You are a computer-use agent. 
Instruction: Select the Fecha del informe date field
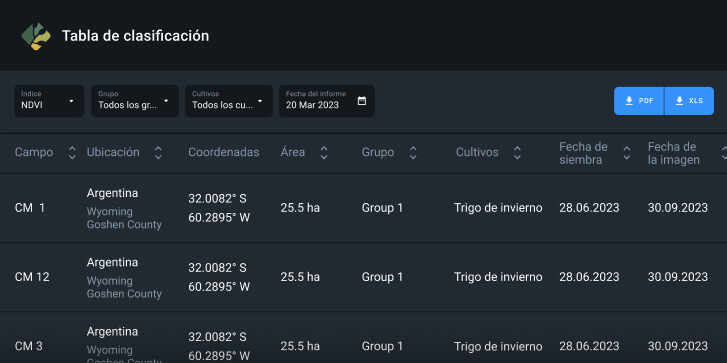326,101
